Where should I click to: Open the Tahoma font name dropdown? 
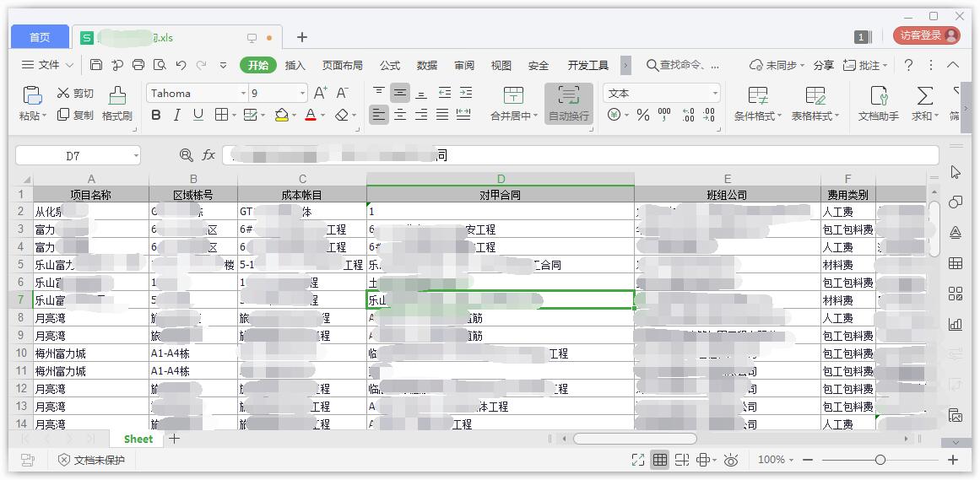243,94
